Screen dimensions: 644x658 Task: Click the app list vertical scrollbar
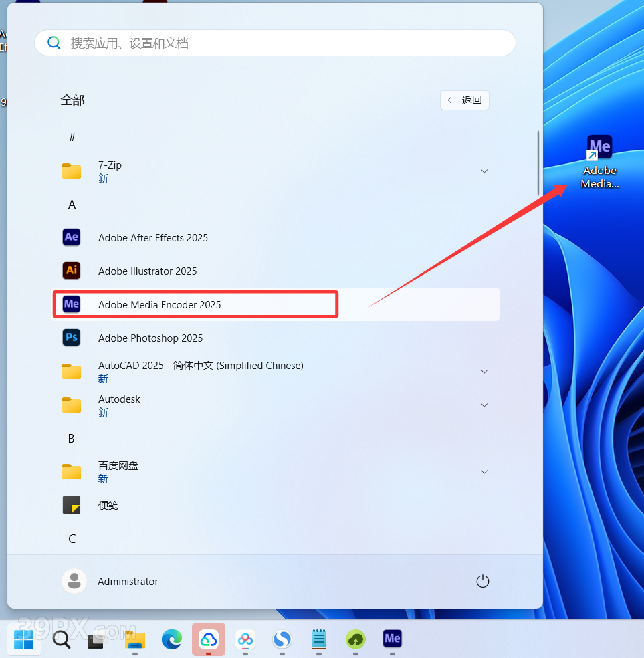point(538,164)
